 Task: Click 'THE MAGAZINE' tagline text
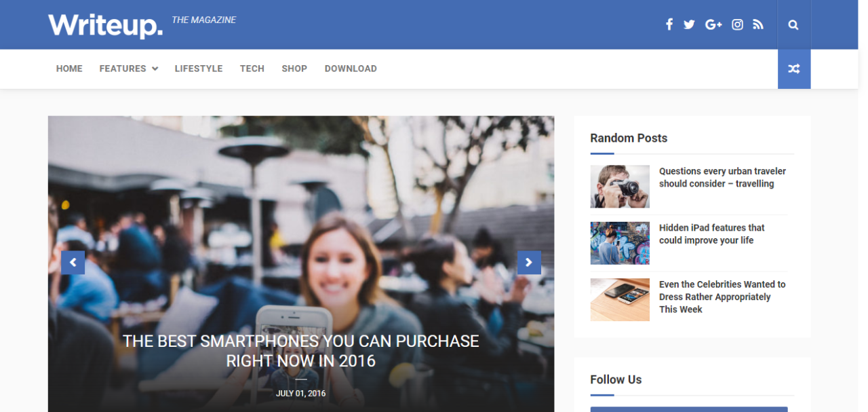(204, 20)
